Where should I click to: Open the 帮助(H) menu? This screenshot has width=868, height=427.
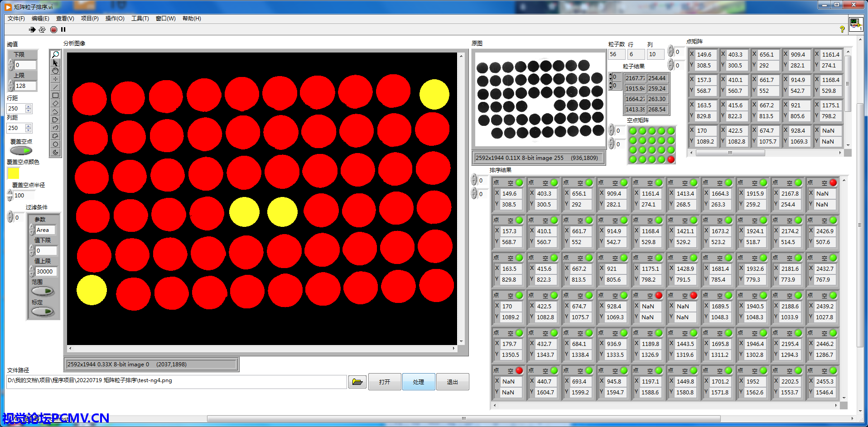click(192, 19)
